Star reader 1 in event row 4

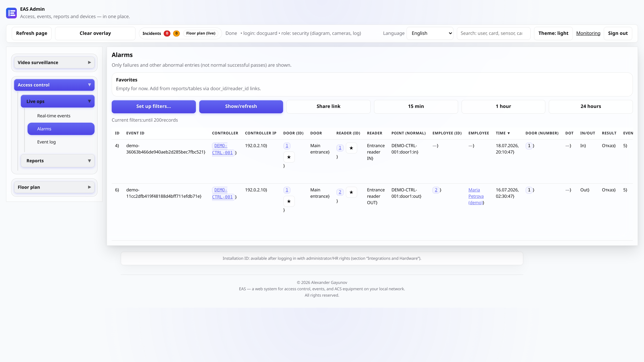click(x=351, y=148)
